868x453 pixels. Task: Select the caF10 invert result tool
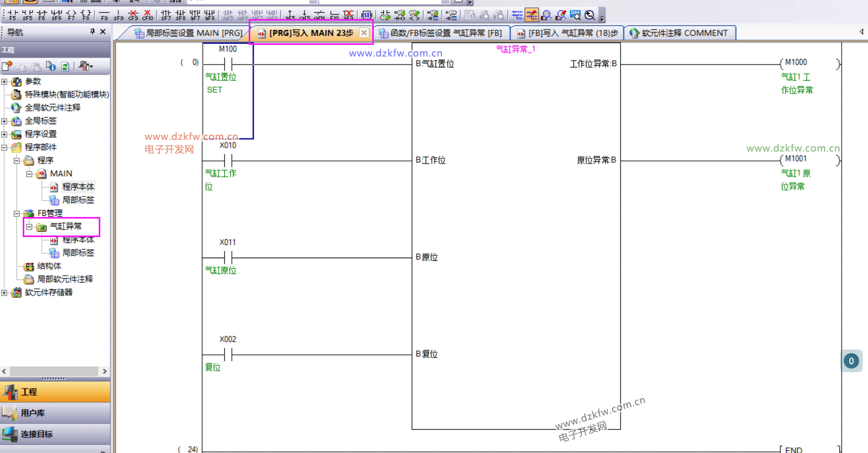point(319,15)
